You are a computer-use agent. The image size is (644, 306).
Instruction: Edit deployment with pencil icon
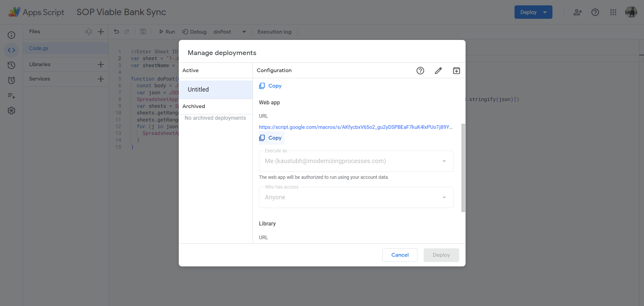[438, 70]
